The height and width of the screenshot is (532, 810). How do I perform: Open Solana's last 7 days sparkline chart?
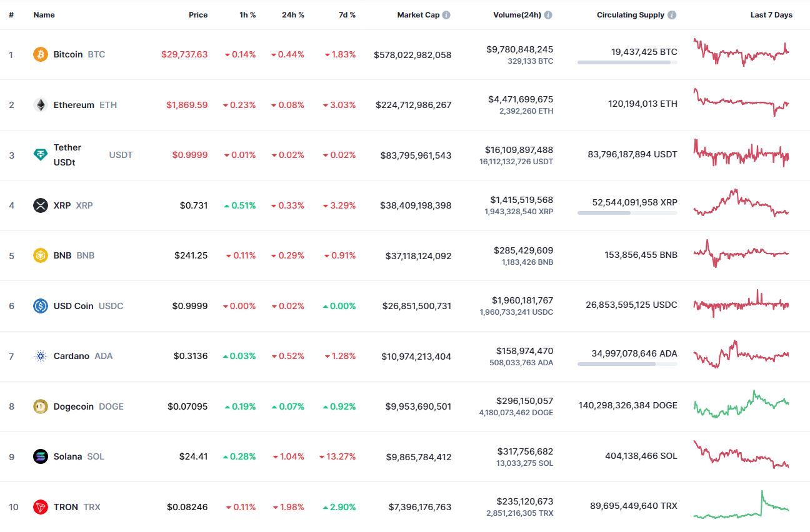(741, 455)
